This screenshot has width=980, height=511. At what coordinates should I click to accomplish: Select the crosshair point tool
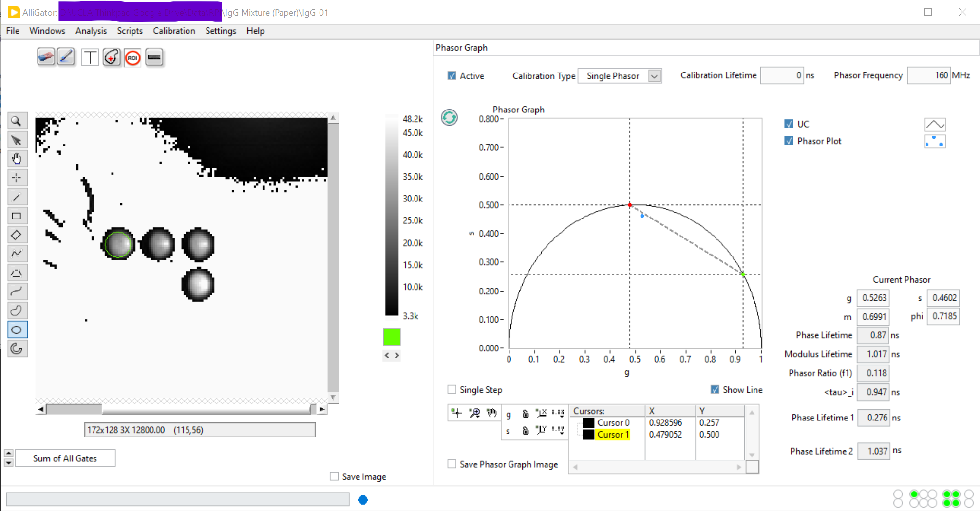point(17,178)
